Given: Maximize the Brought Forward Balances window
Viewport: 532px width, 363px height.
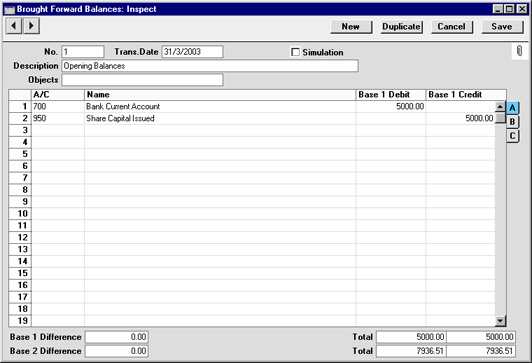Looking at the screenshot, I should (509, 9).
